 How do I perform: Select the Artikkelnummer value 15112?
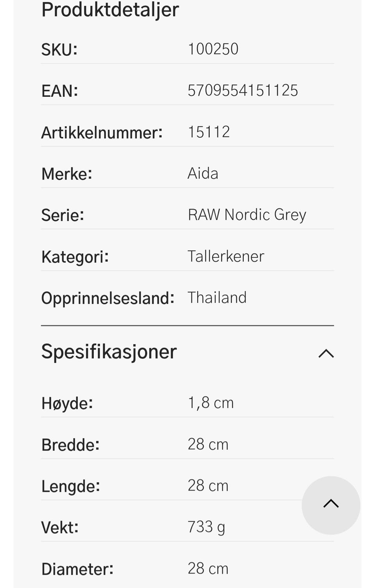(209, 132)
